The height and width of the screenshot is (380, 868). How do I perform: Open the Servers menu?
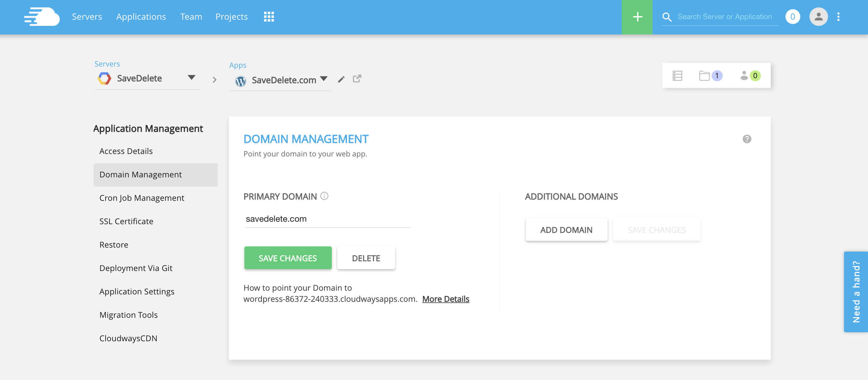pyautogui.click(x=87, y=17)
